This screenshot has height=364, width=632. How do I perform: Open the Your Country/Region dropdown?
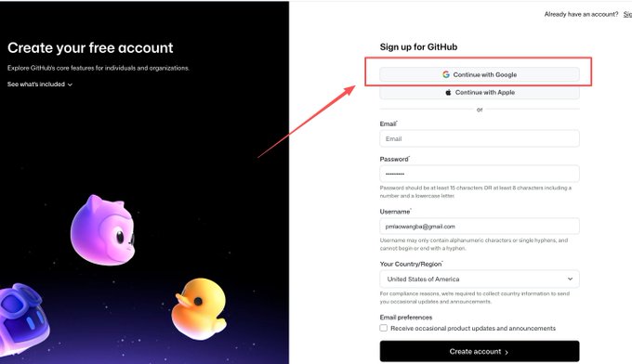tap(480, 279)
